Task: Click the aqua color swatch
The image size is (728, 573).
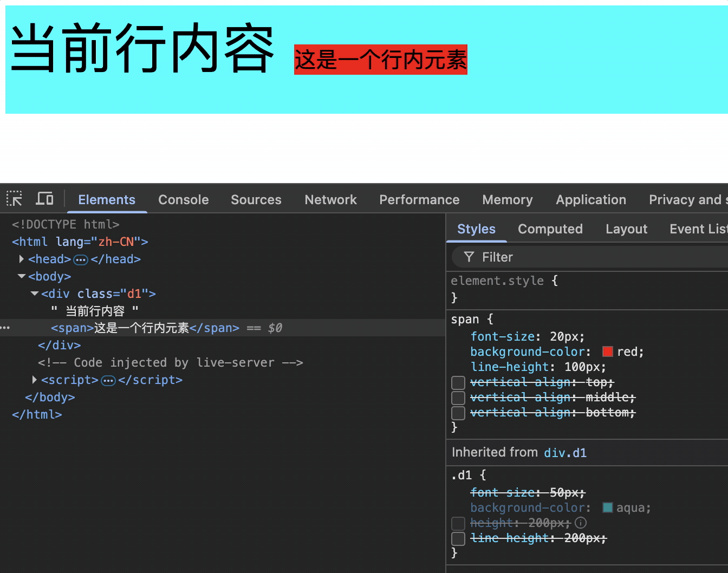Action: [608, 507]
